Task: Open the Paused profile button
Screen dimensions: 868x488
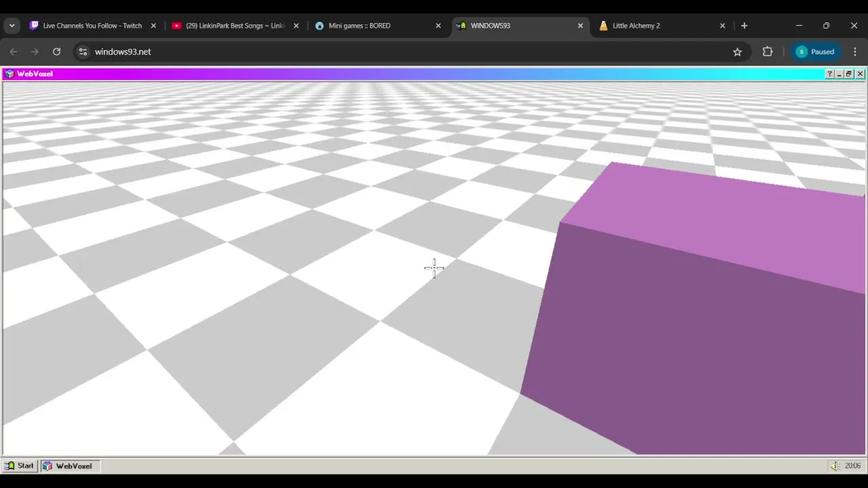Action: tap(816, 52)
